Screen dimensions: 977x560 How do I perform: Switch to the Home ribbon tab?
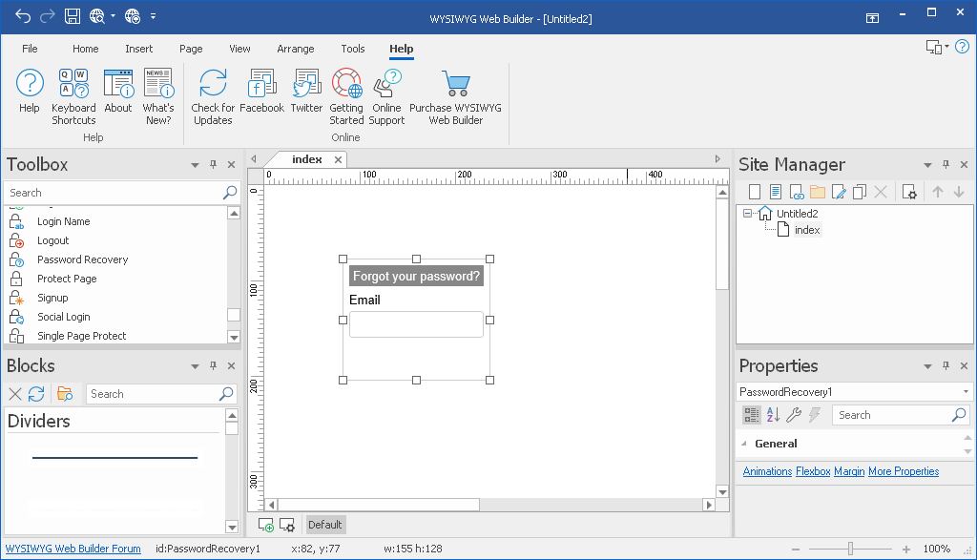[85, 49]
